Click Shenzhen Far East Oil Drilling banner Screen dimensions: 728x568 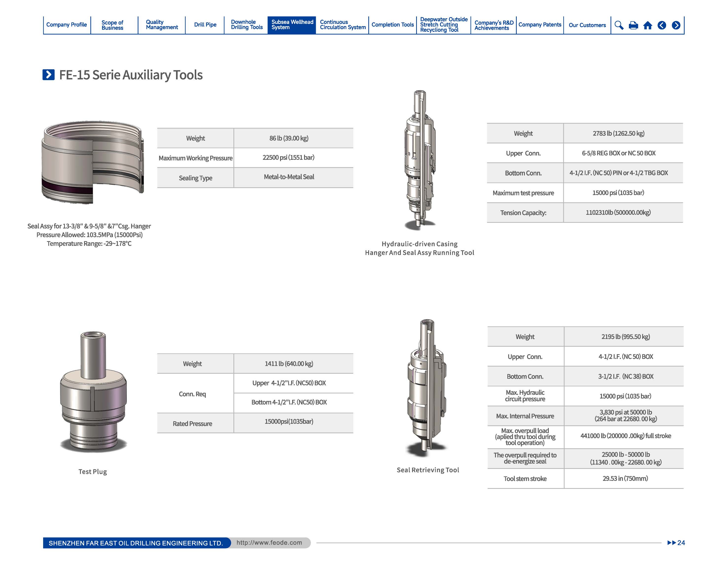[x=136, y=543]
